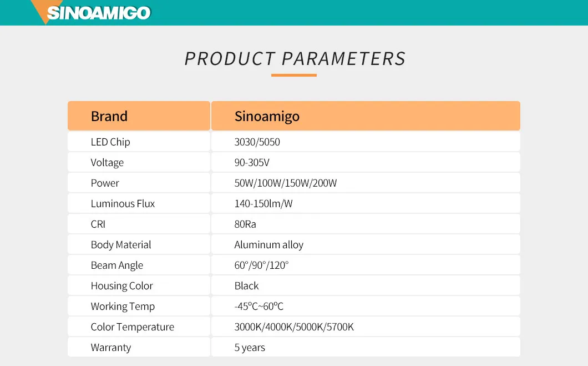
Task: Click the SINOAMIGO logo
Action: point(99,13)
